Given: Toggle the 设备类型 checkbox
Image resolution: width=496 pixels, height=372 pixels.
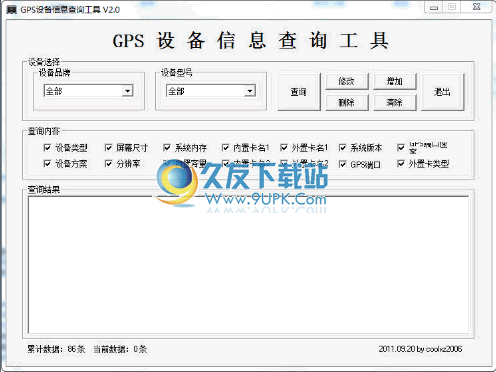Looking at the screenshot, I should tap(47, 147).
